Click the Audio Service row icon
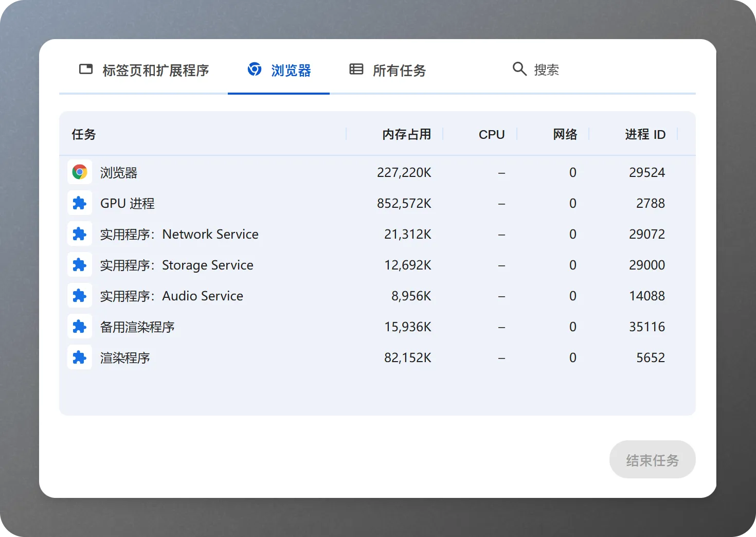Screen dimensions: 756x537 click(x=80, y=295)
